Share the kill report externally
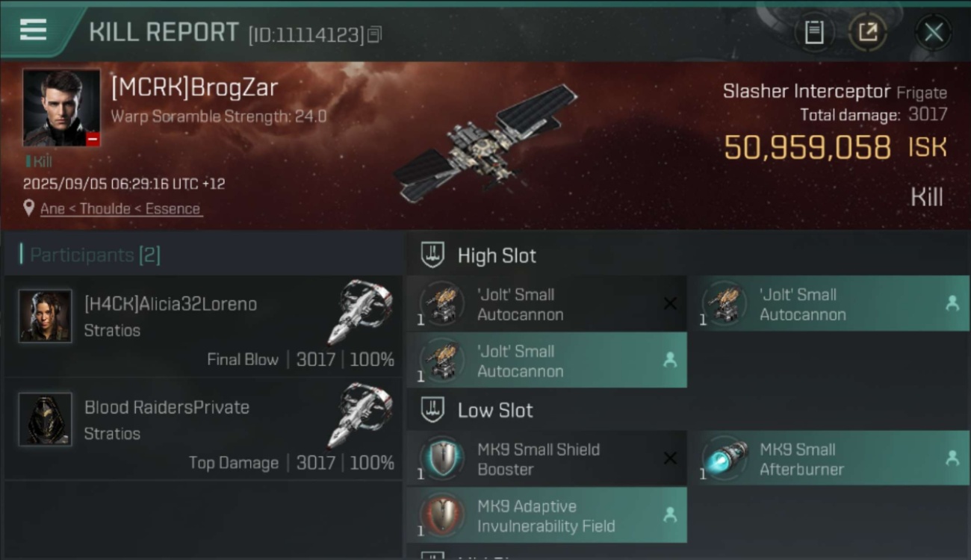The width and height of the screenshot is (971, 560). (x=868, y=32)
